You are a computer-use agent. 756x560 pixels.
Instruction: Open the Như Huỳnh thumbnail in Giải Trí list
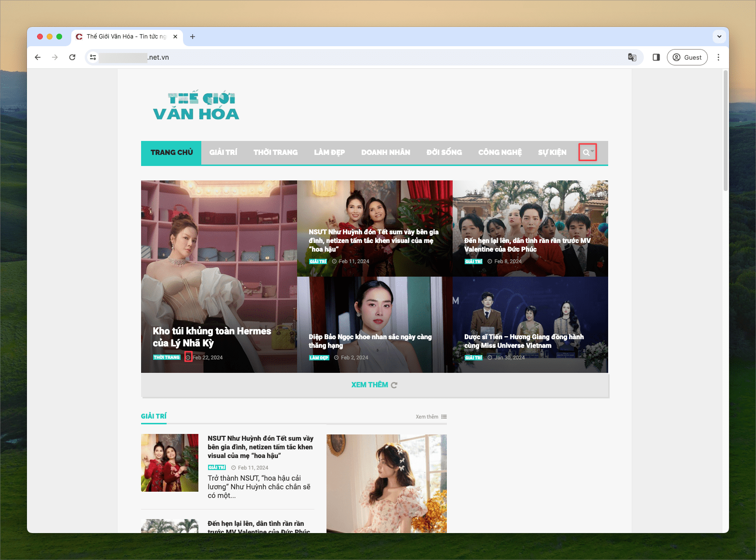click(x=169, y=463)
